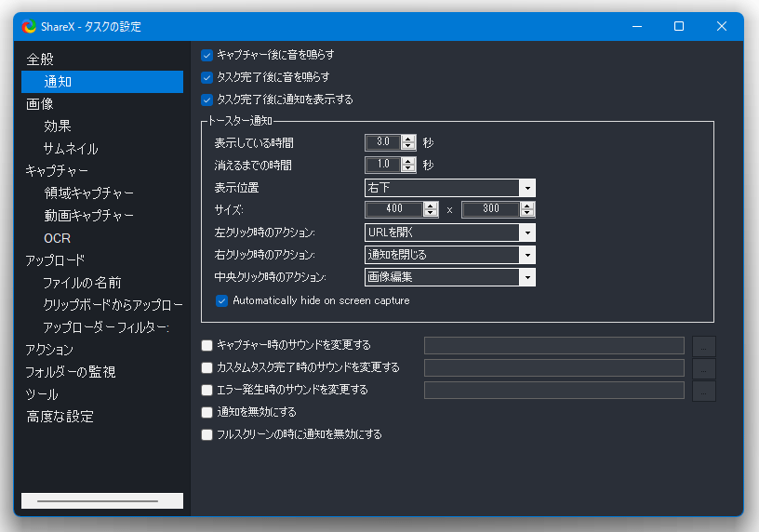Screen dimensions: 759x532
Task: Uncheck Automatically hide on screen capture
Action: click(221, 301)
